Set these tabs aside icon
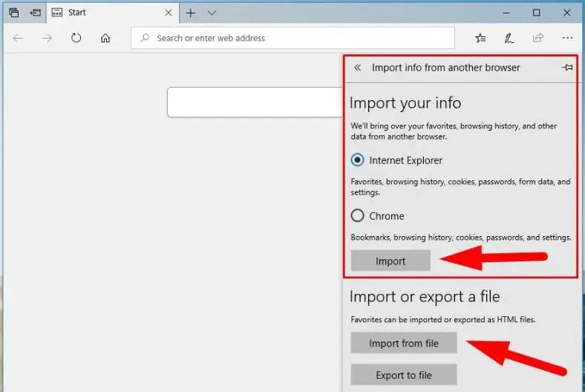 tap(35, 13)
